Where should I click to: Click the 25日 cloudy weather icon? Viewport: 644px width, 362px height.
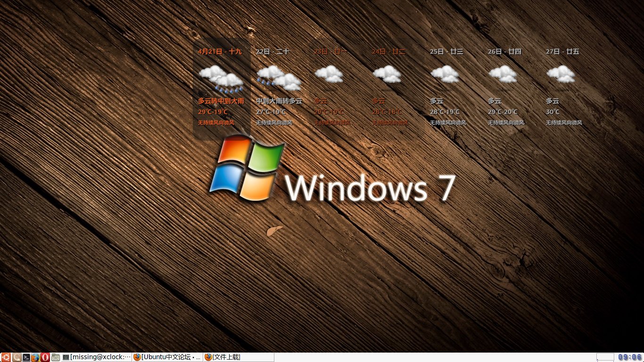[x=445, y=74]
